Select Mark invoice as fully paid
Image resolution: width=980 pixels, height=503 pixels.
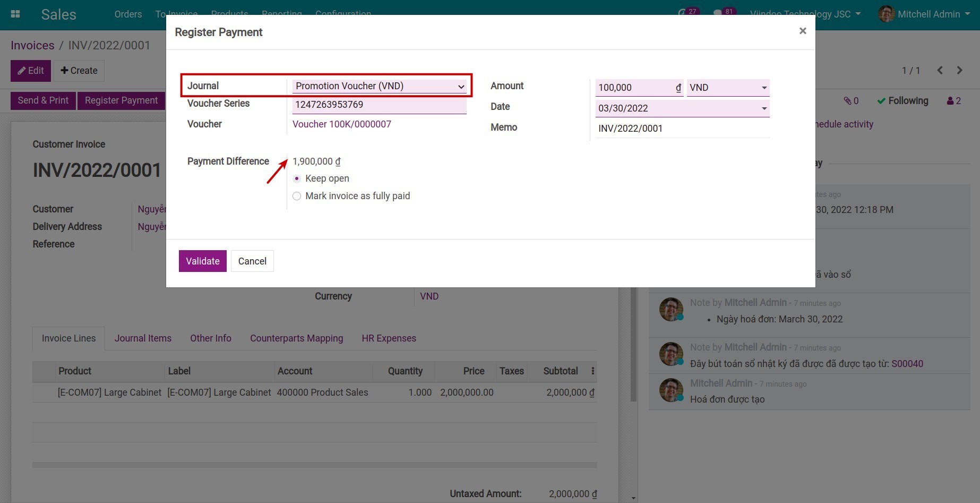coord(297,196)
